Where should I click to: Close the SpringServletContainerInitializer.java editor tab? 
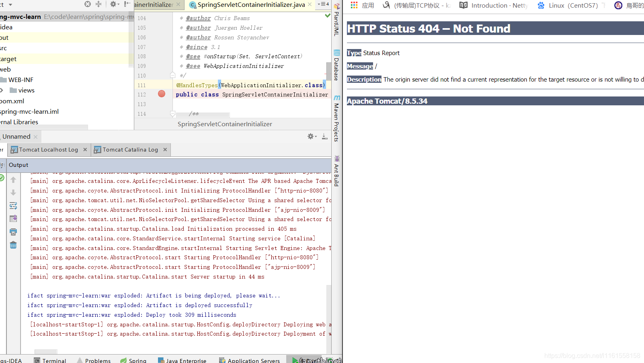tap(310, 4)
